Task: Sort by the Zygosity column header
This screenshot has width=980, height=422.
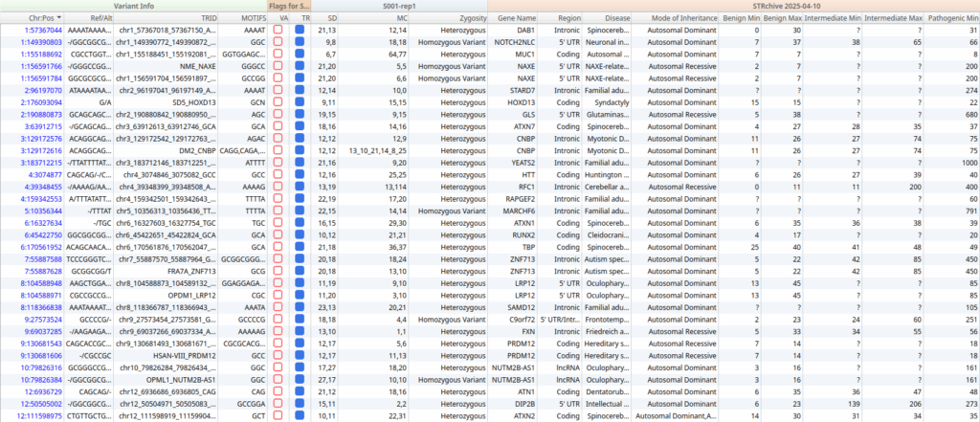Action: point(449,18)
